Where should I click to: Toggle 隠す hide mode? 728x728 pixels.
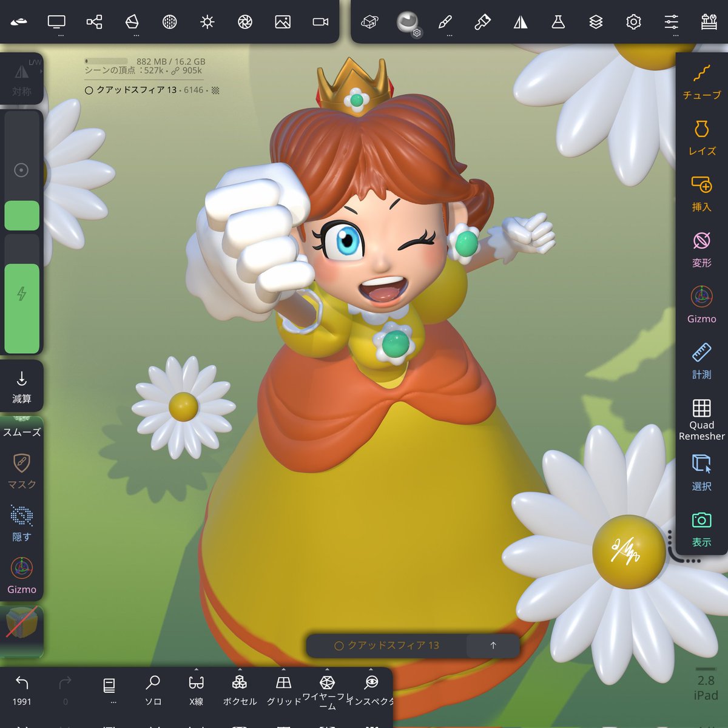22,524
